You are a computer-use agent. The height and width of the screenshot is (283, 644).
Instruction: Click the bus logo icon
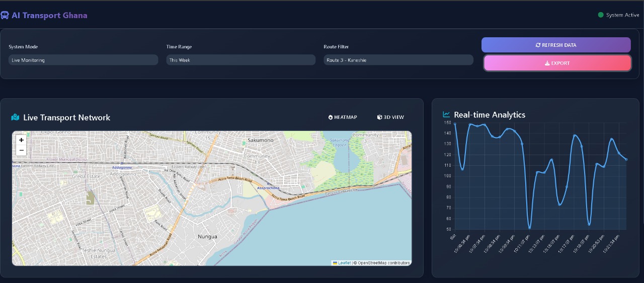pos(5,15)
